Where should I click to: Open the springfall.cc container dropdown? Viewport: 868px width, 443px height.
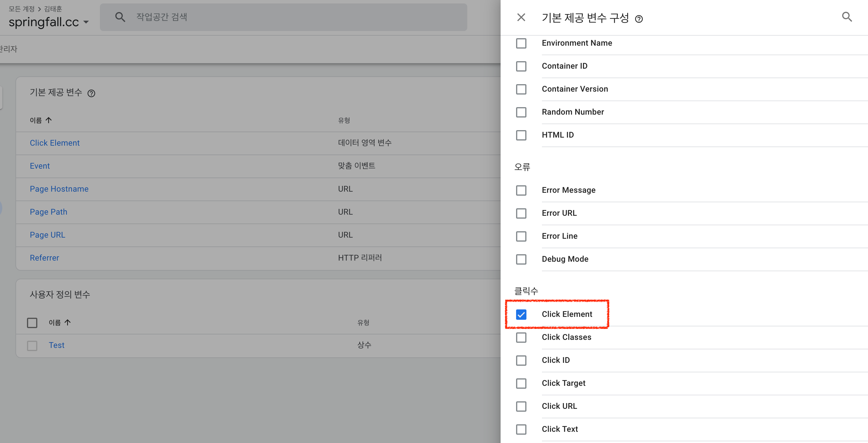[x=86, y=22]
